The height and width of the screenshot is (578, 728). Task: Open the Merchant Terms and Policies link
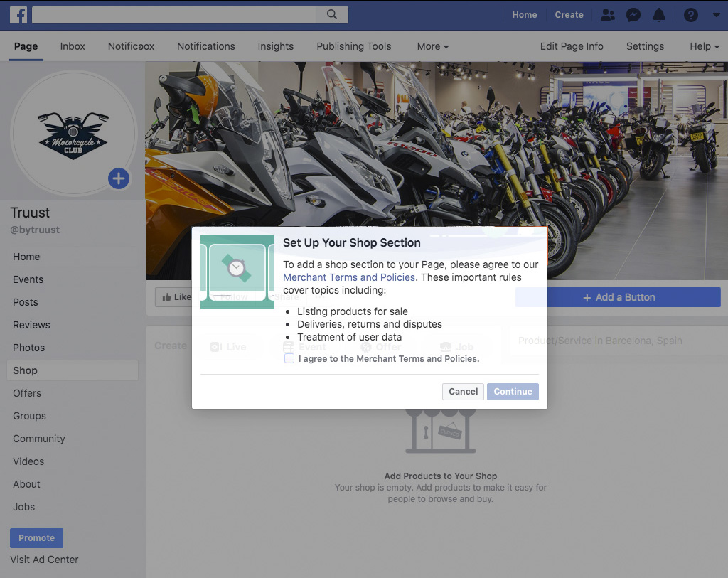349,277
